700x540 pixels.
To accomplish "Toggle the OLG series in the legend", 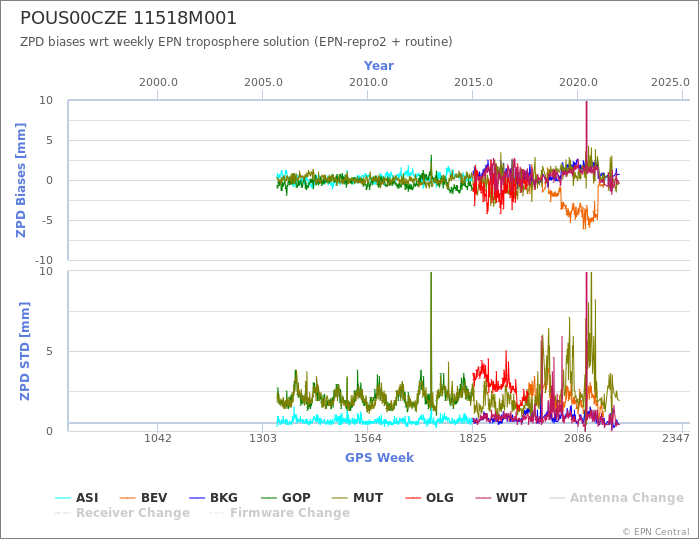I will 429,498.
